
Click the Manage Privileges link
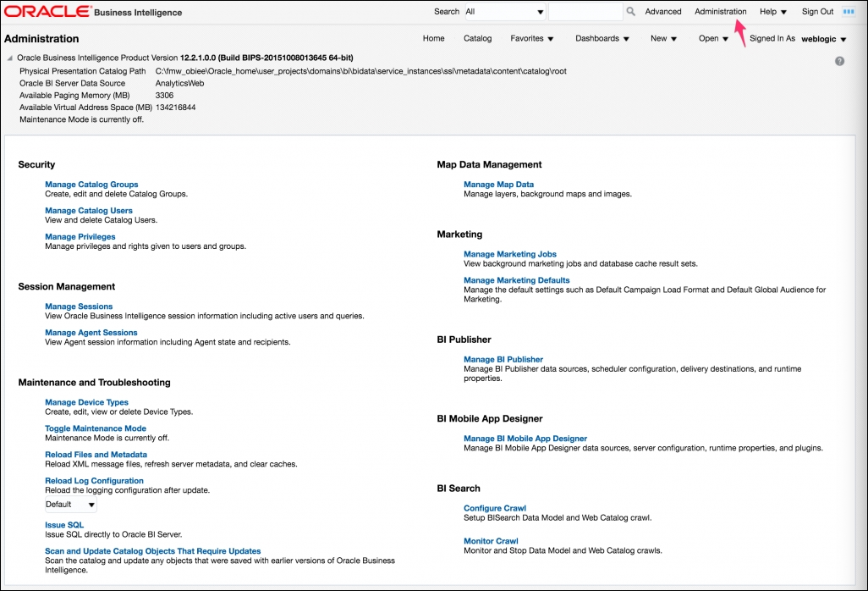pos(80,236)
